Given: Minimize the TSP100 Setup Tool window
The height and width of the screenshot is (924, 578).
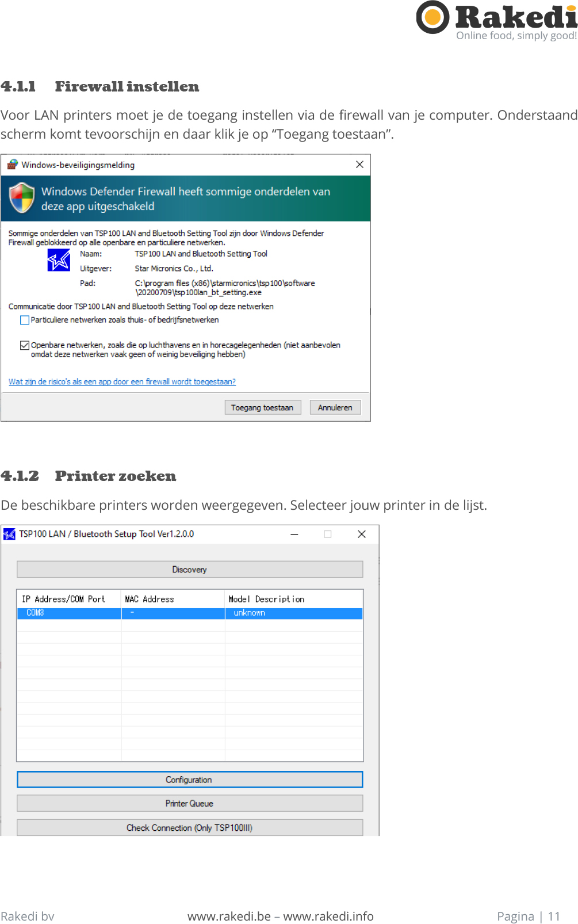Looking at the screenshot, I should pos(294,534).
